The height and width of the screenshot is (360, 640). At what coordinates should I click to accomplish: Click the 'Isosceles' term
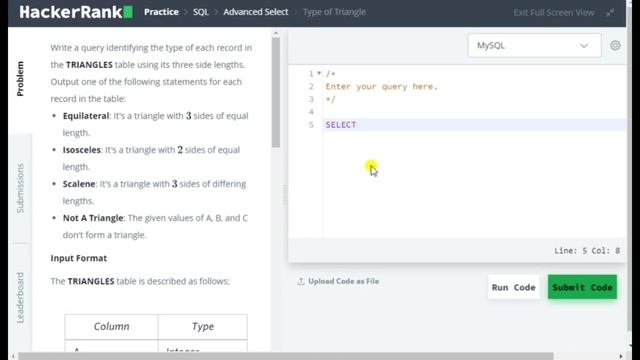point(82,150)
